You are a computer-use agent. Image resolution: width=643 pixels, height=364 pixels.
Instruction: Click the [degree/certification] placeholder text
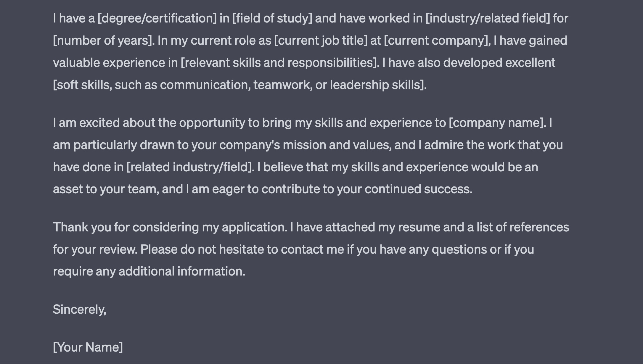157,18
